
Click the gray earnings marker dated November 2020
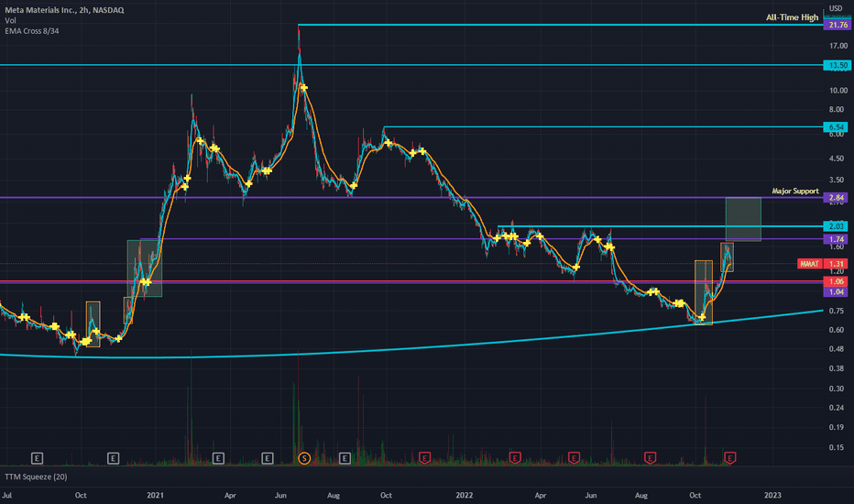113,458
